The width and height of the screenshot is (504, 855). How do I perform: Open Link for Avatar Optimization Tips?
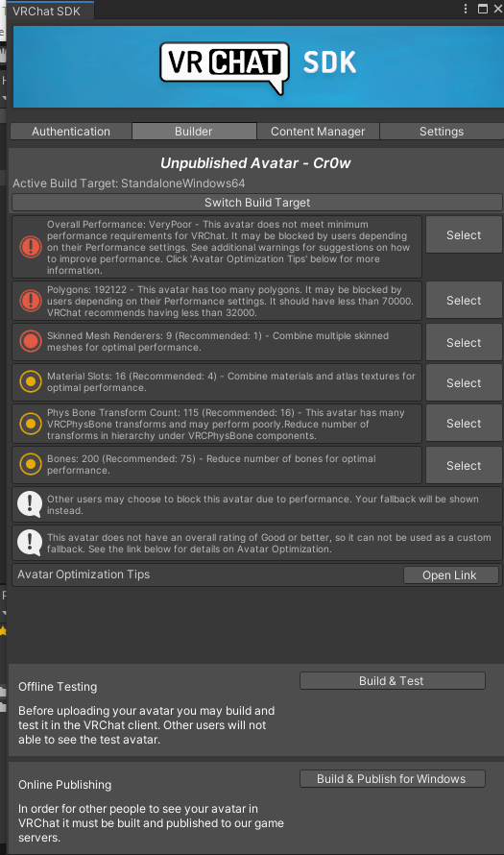point(450,575)
